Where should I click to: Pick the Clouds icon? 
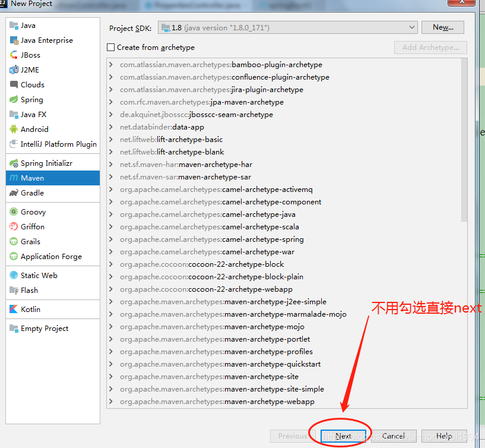(x=14, y=84)
